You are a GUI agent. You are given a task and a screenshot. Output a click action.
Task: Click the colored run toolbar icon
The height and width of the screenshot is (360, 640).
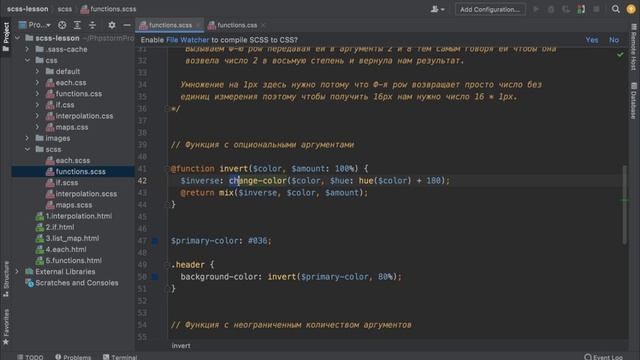point(581,9)
